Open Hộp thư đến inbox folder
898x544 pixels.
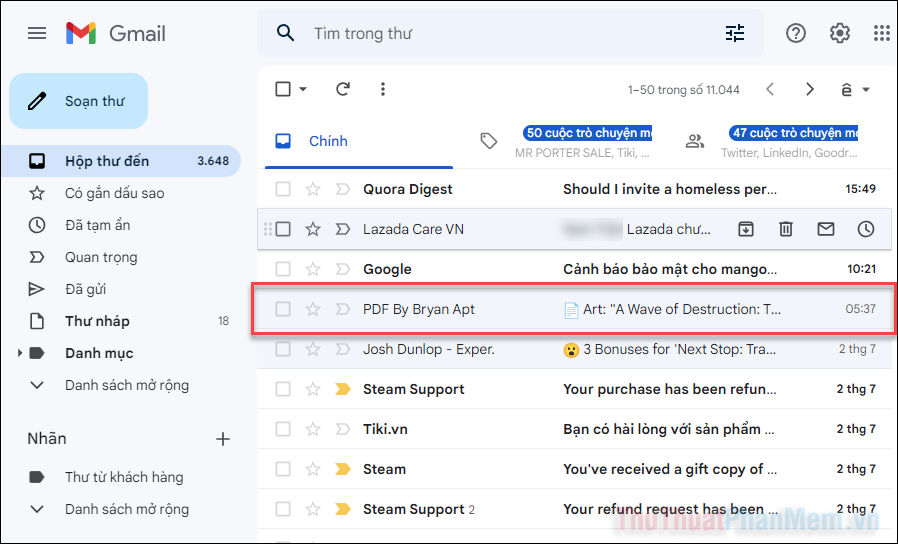121,161
